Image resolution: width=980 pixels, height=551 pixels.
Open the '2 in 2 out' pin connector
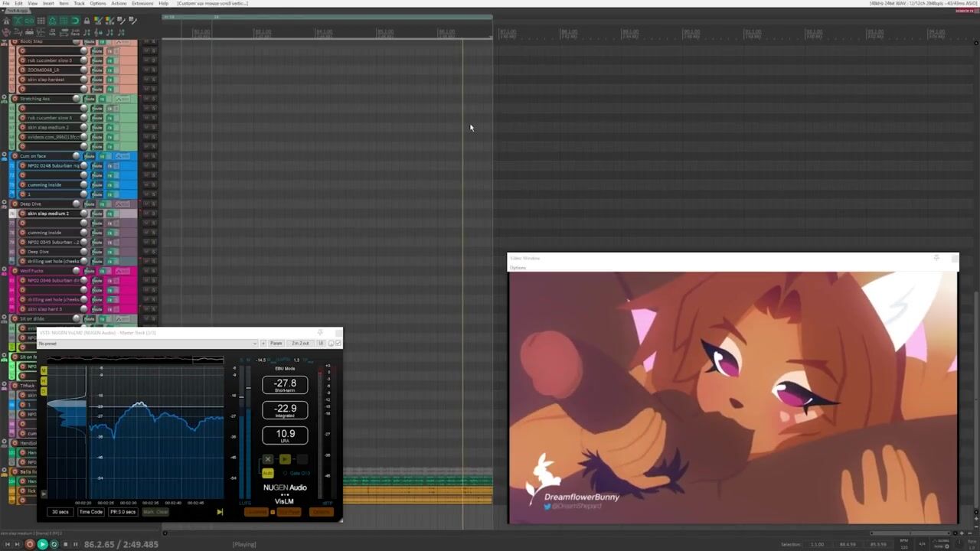coord(300,343)
